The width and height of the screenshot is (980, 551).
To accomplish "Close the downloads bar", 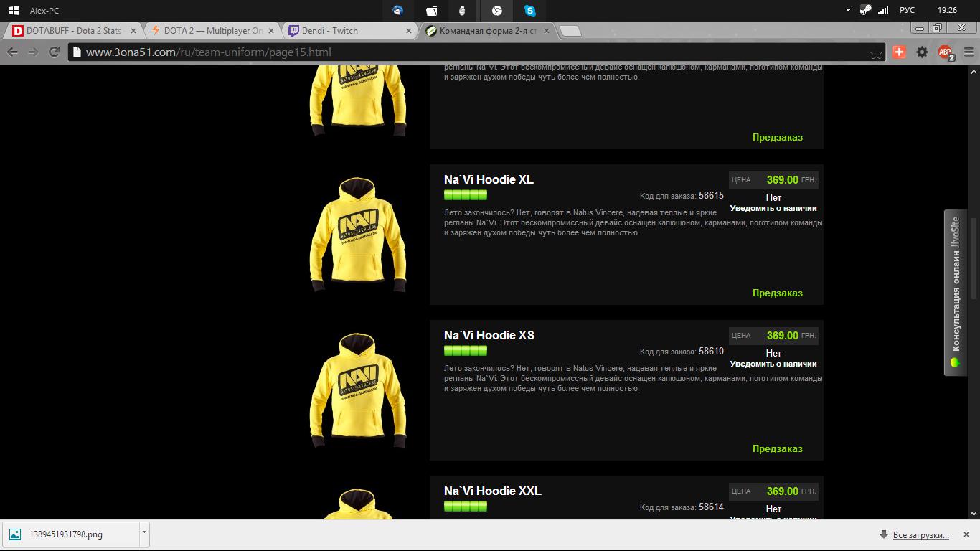I will (968, 535).
